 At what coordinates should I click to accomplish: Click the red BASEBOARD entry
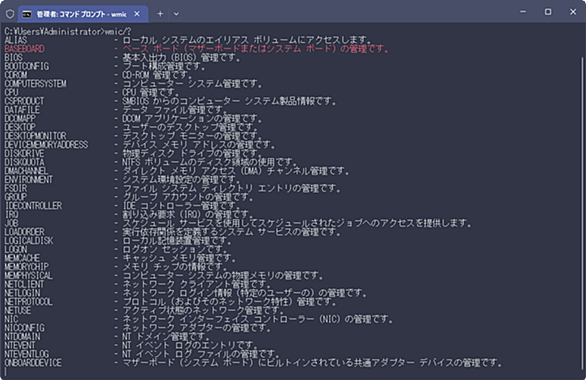click(24, 49)
